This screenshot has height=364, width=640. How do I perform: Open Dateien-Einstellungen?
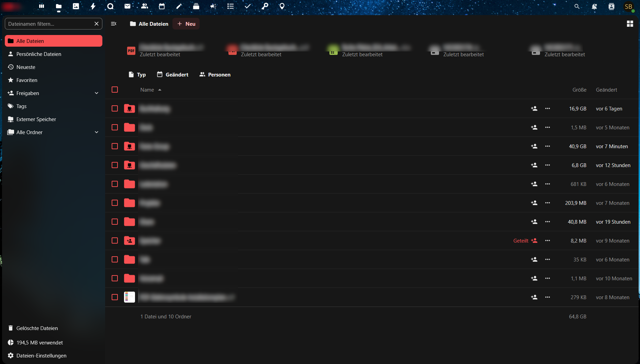(x=41, y=356)
